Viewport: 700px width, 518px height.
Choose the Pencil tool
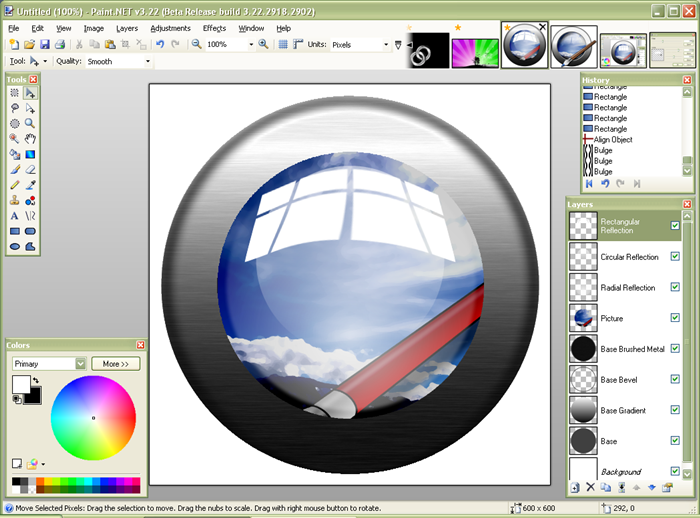tap(15, 185)
